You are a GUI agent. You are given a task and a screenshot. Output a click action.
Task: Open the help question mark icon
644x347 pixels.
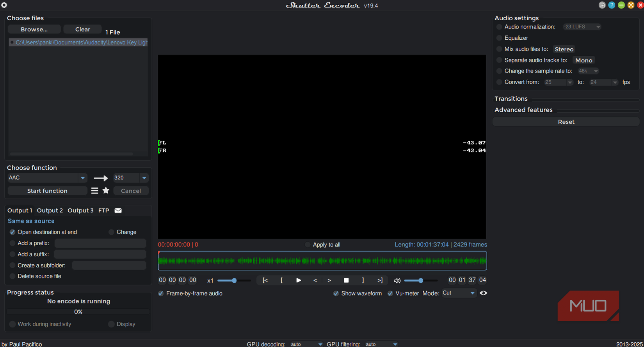pos(612,5)
